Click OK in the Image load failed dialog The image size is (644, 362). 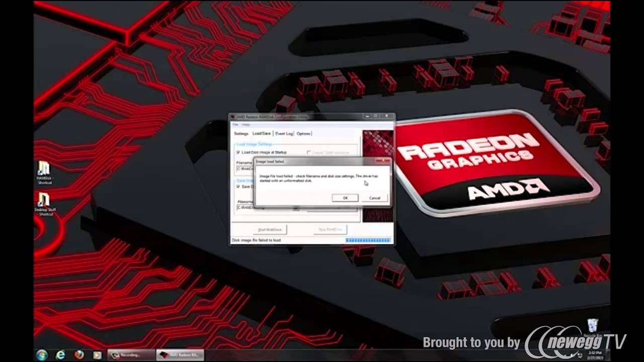(345, 198)
